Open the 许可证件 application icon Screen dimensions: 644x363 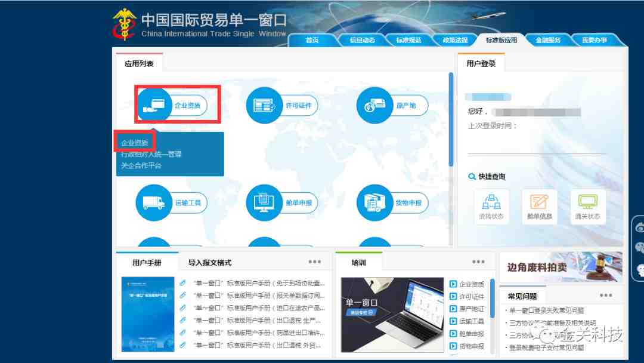pyautogui.click(x=263, y=106)
